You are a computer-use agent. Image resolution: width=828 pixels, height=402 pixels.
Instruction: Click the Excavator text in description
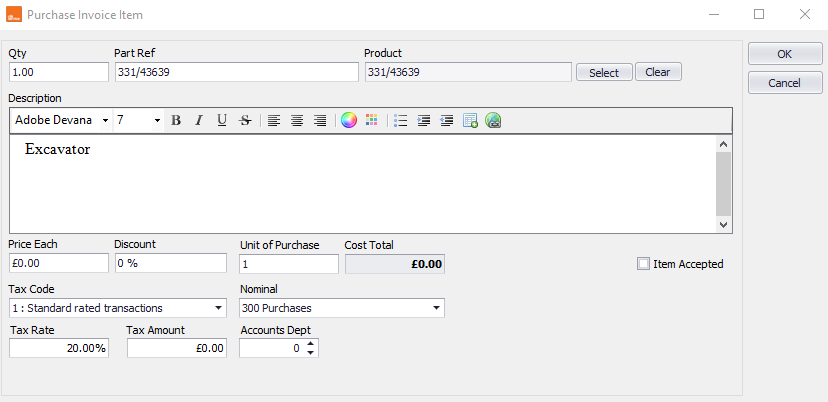[58, 149]
